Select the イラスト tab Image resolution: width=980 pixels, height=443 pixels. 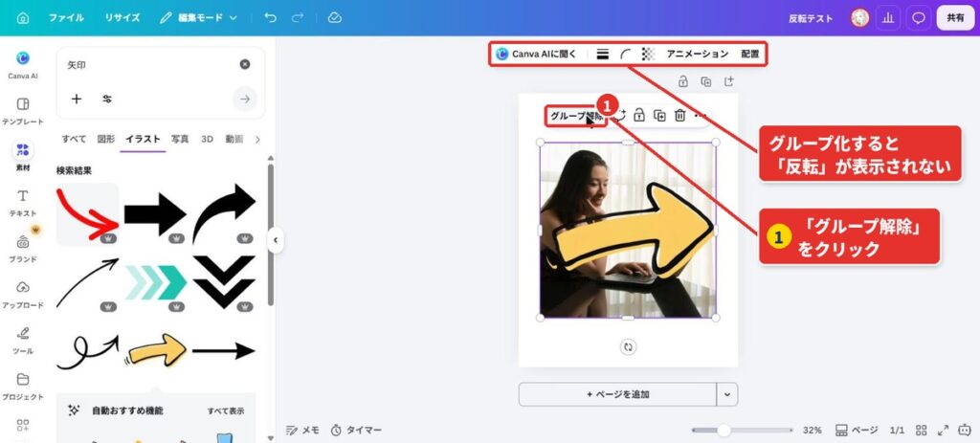(x=144, y=140)
